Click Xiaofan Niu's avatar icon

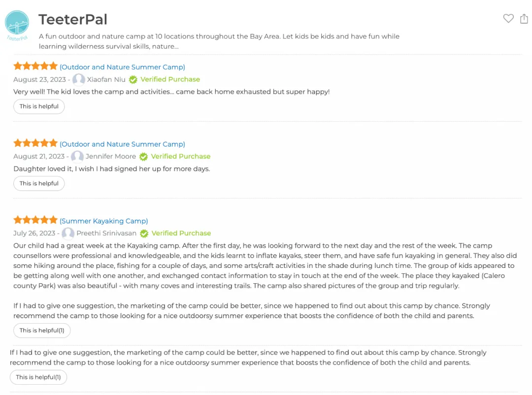pyautogui.click(x=79, y=79)
